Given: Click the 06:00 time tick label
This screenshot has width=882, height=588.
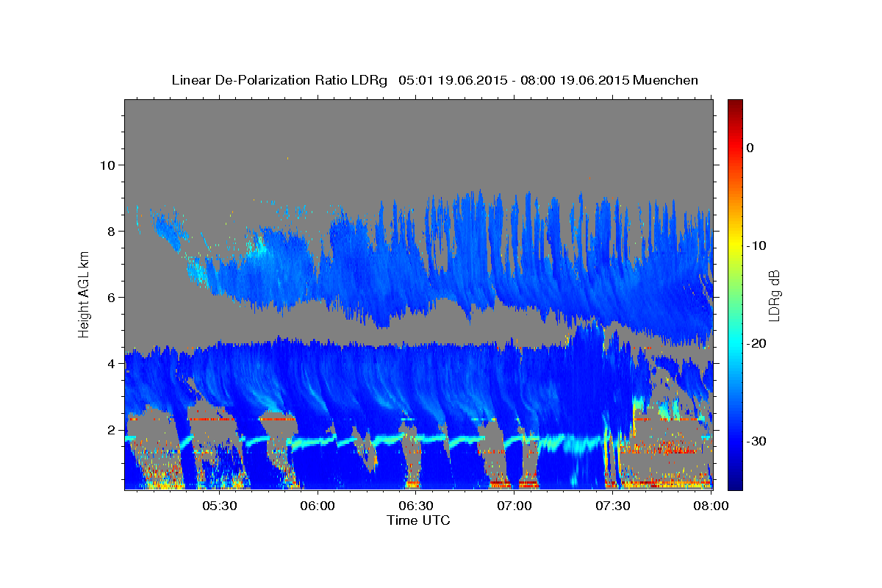Looking at the screenshot, I should point(318,506).
